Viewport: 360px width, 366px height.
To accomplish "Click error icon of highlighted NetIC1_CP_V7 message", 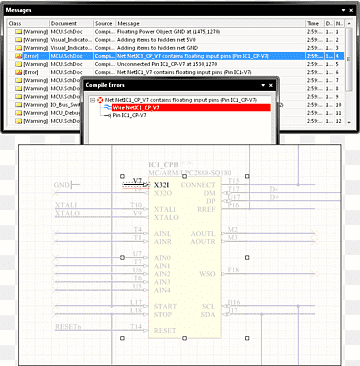I will pos(18,56).
